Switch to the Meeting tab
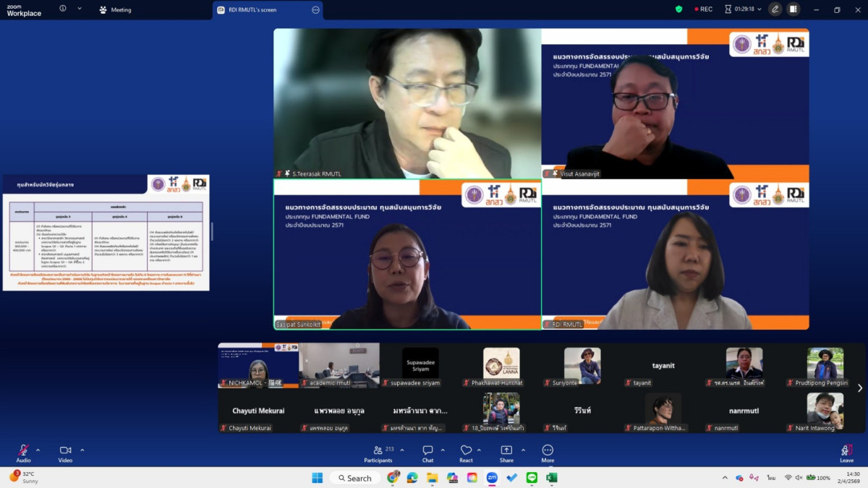The width and height of the screenshot is (868, 488). (116, 10)
